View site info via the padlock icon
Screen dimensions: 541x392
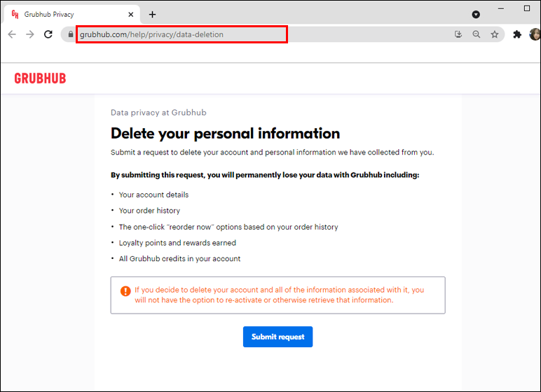pyautogui.click(x=71, y=34)
